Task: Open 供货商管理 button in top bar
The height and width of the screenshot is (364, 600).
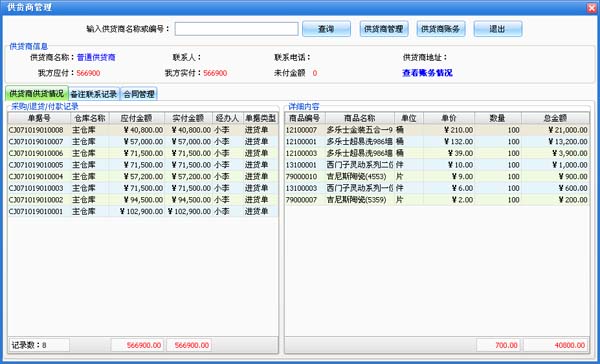Action: click(383, 29)
